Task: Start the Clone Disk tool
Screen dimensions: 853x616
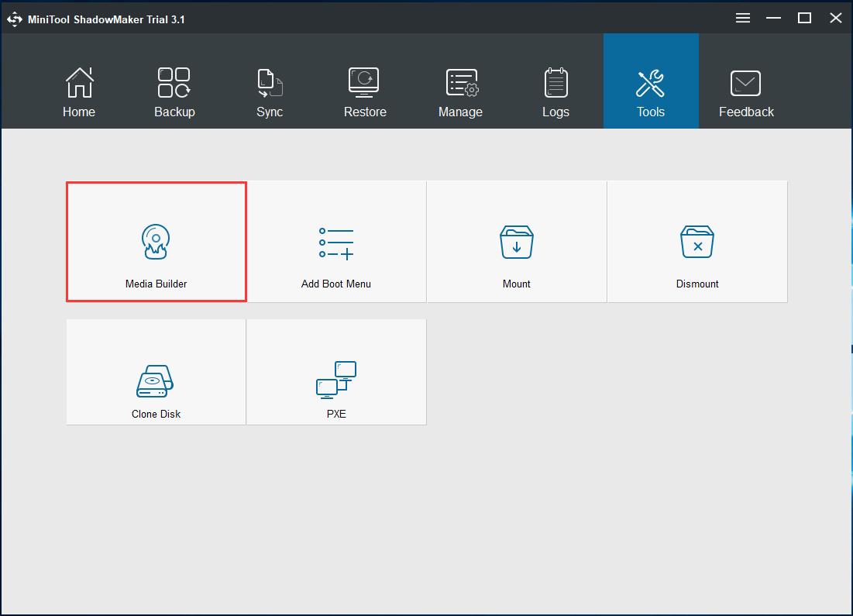Action: (x=156, y=372)
